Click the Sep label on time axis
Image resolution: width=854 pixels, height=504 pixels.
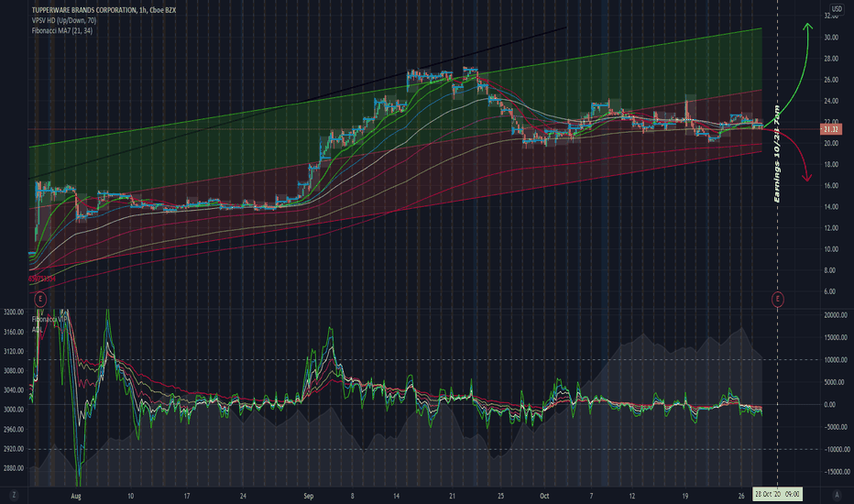click(309, 496)
